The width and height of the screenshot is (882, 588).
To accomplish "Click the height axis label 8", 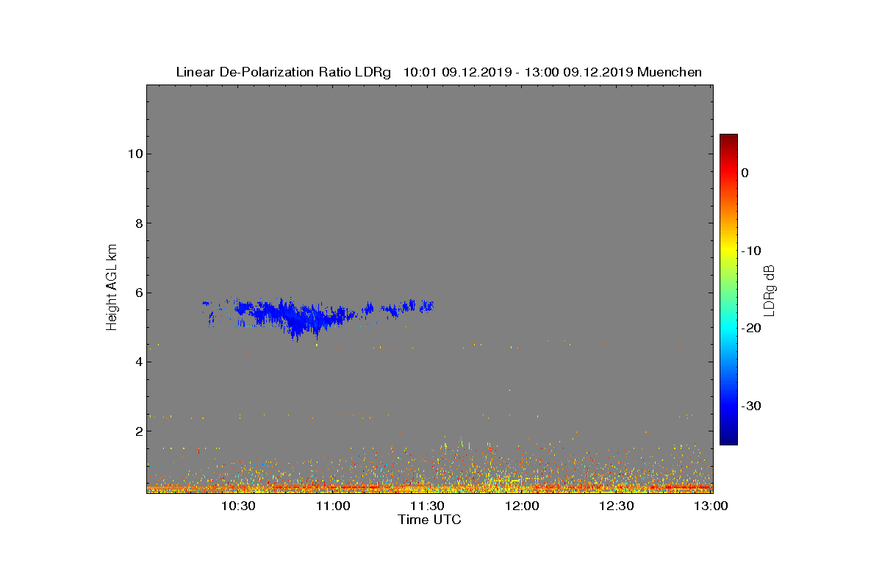I will [x=137, y=223].
